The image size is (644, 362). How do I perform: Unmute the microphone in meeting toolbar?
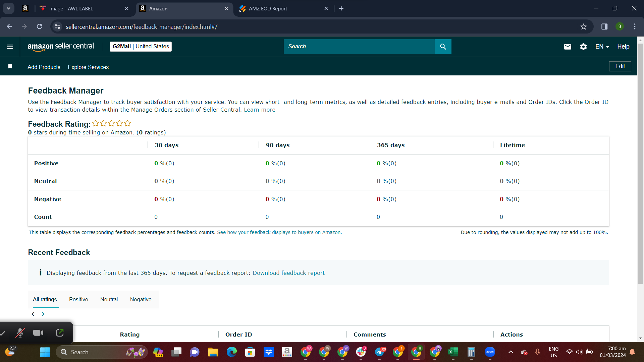[20, 333]
